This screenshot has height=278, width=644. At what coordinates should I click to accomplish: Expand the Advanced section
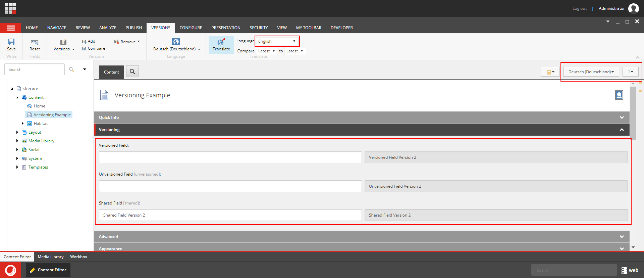[362, 237]
